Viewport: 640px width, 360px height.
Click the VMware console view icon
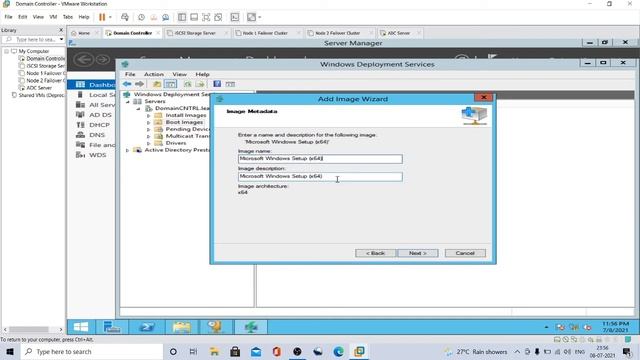tap(235, 17)
